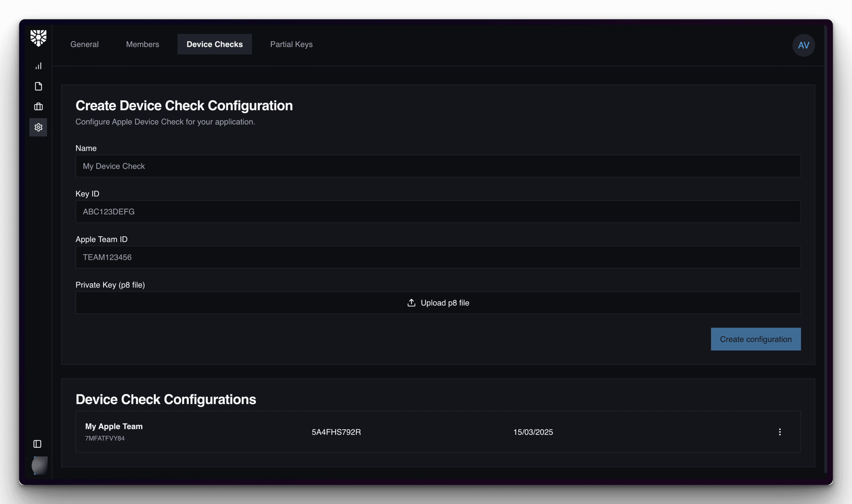Open the Partial Keys tab
The width and height of the screenshot is (852, 504).
tap(291, 44)
